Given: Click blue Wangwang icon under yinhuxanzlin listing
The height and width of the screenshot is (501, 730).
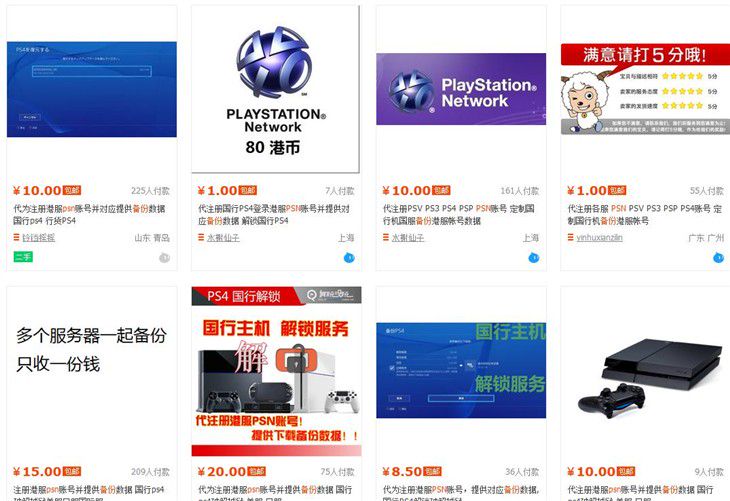Looking at the screenshot, I should click(x=718, y=257).
